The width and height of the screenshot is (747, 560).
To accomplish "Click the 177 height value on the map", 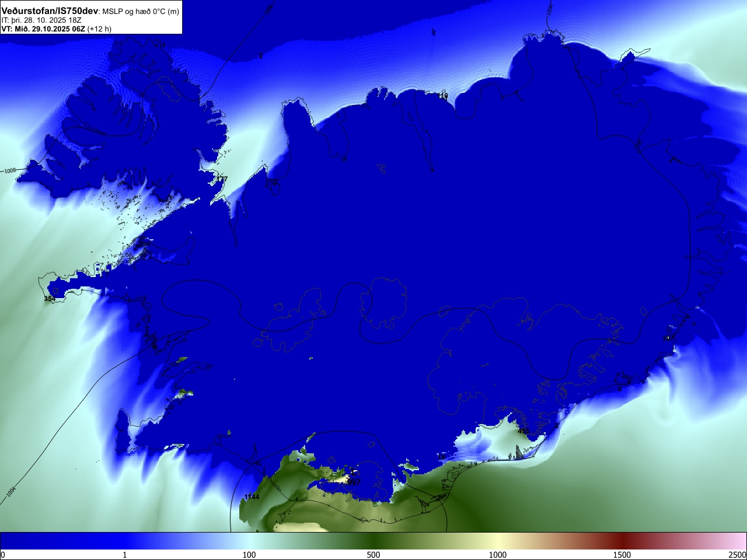I will [x=222, y=179].
